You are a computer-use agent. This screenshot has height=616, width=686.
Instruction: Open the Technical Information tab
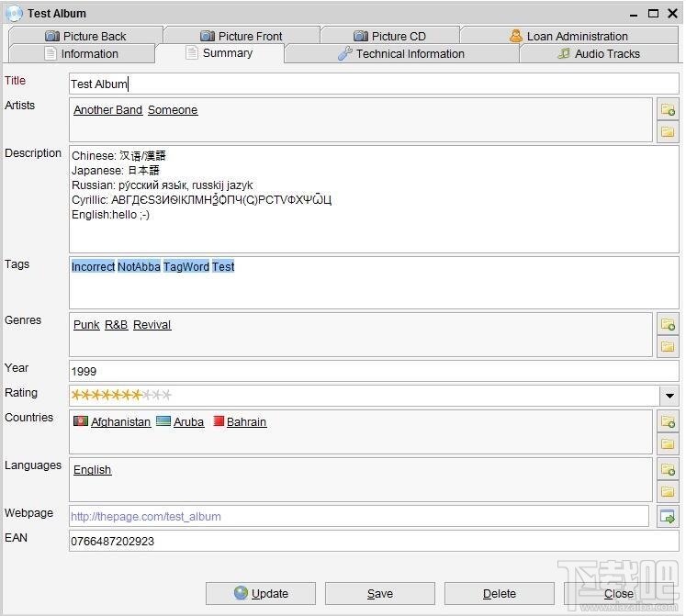click(401, 54)
